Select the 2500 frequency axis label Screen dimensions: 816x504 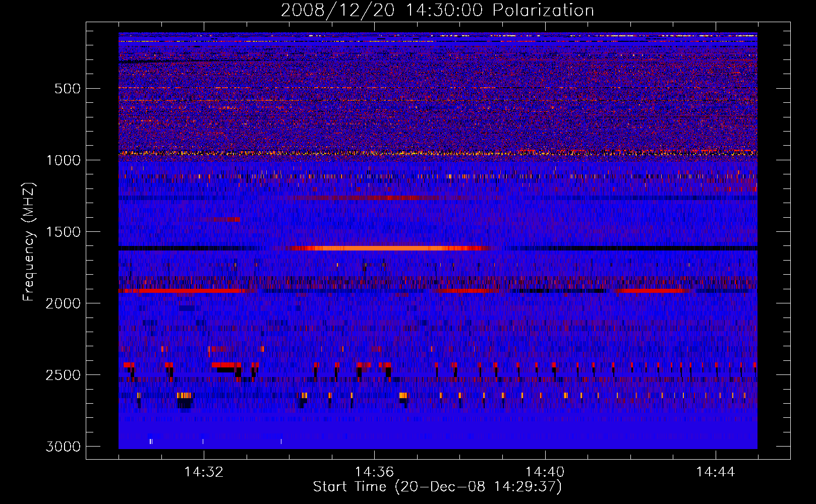[x=63, y=375]
